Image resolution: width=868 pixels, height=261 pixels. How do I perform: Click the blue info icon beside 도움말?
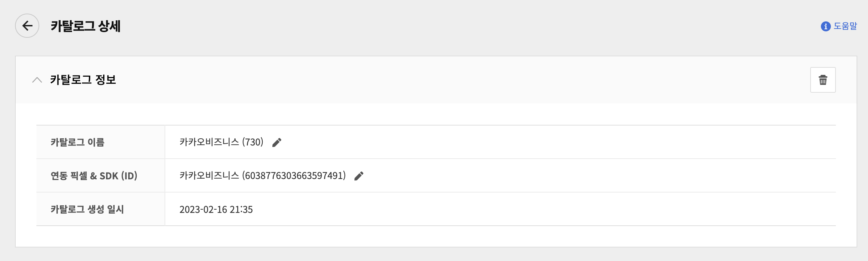(x=826, y=26)
